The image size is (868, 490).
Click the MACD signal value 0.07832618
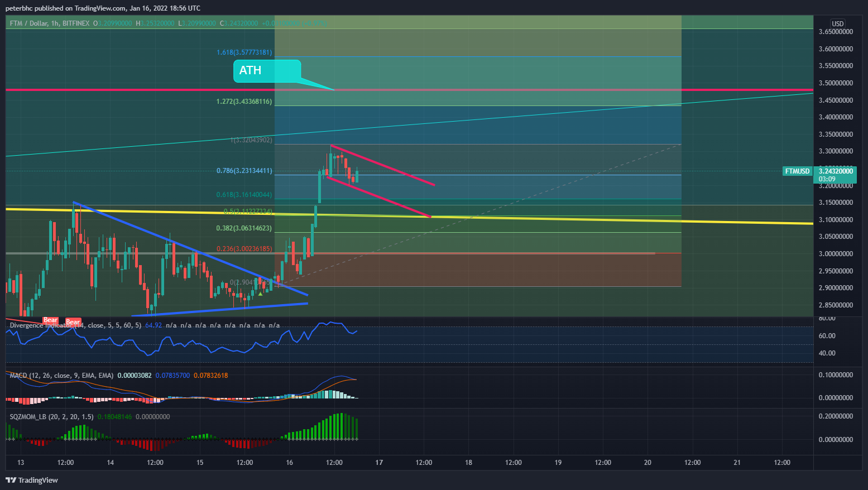(x=211, y=376)
